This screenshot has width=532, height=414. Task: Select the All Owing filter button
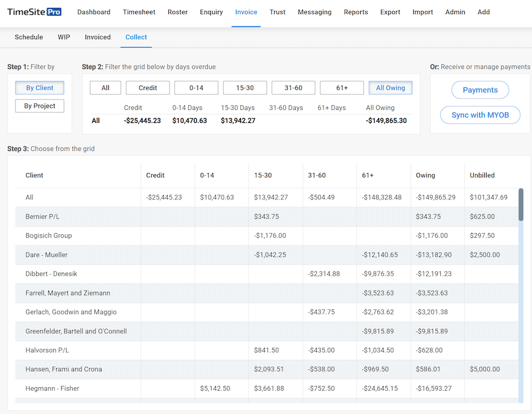coord(391,88)
